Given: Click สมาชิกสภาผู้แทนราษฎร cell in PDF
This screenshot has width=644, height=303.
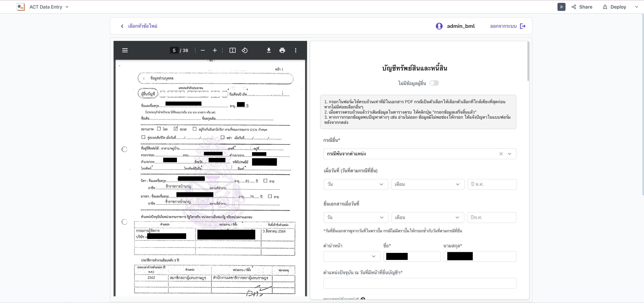Looking at the screenshot, I should (x=188, y=278).
